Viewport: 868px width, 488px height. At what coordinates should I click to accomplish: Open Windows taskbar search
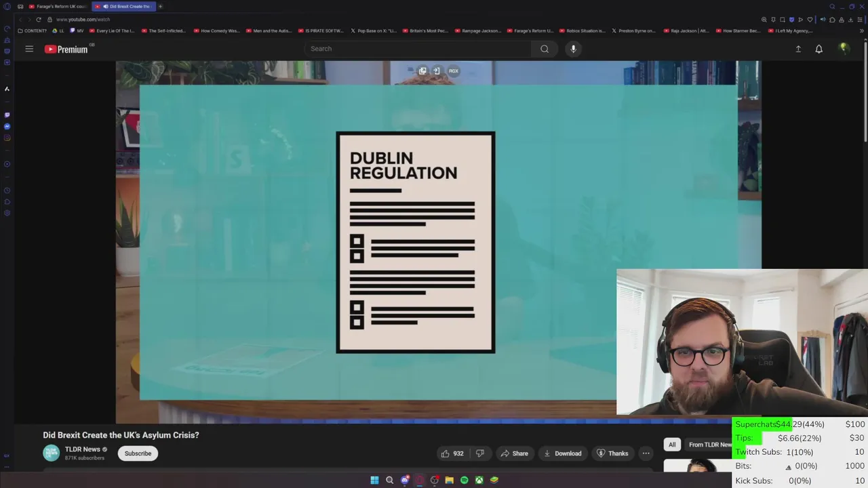pos(389,480)
